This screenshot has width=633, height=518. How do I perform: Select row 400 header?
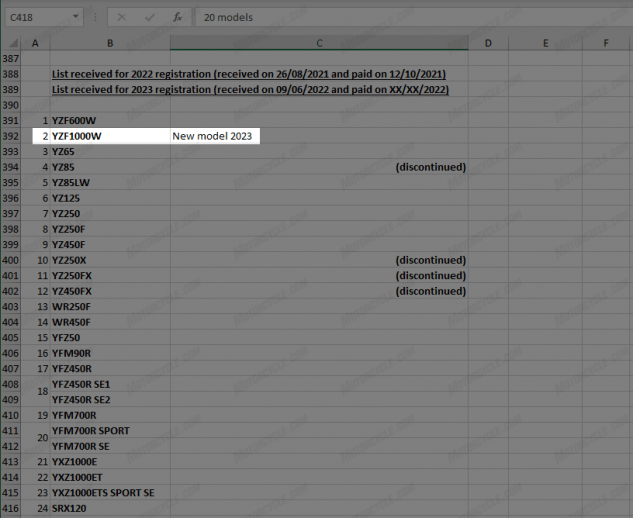point(12,260)
